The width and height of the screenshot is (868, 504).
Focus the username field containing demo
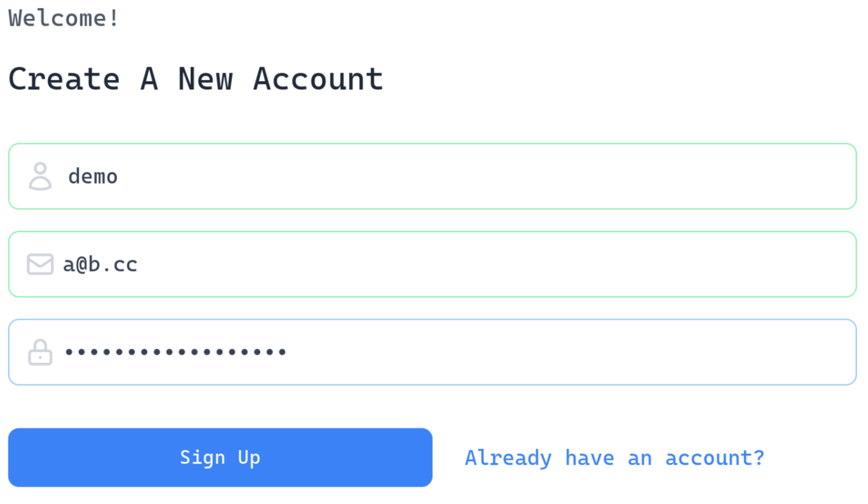tap(432, 176)
